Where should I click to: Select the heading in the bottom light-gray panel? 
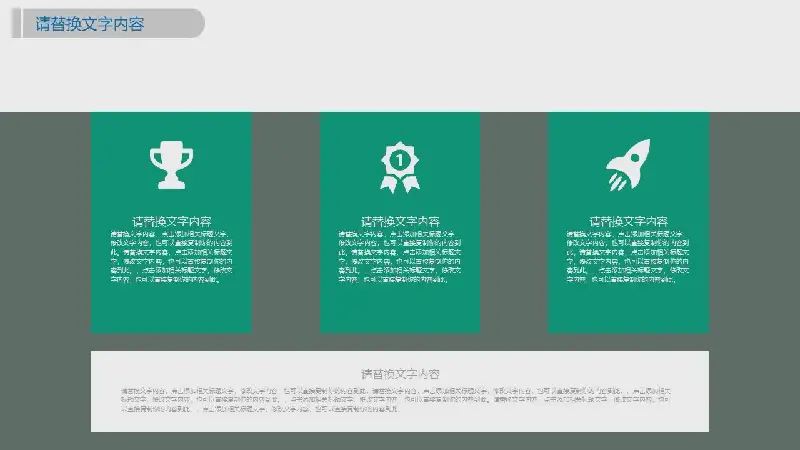[400, 373]
